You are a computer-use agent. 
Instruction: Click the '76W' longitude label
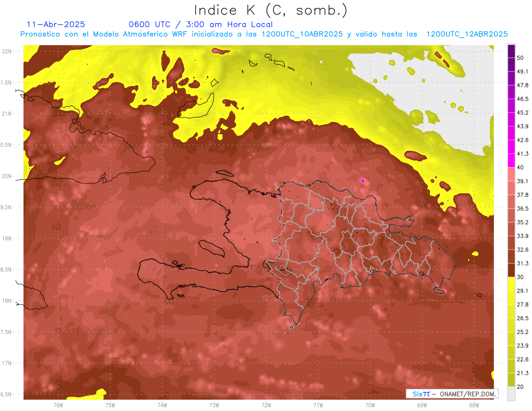pos(58,405)
